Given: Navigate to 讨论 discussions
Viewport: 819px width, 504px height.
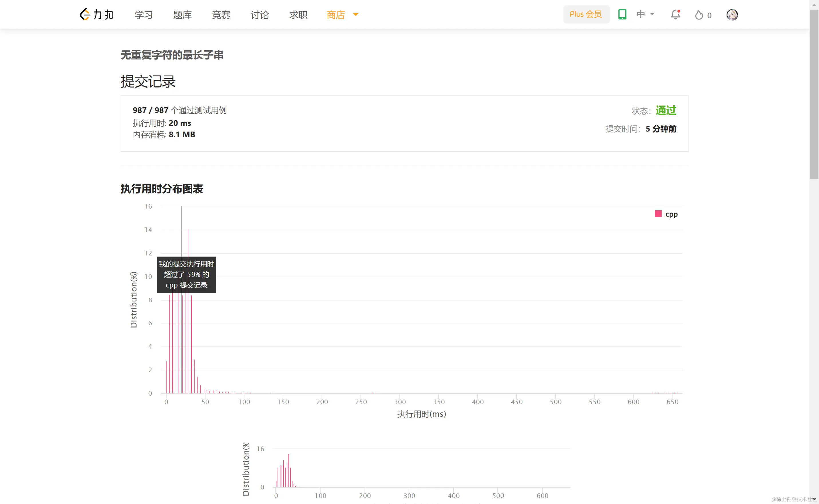Looking at the screenshot, I should 260,15.
